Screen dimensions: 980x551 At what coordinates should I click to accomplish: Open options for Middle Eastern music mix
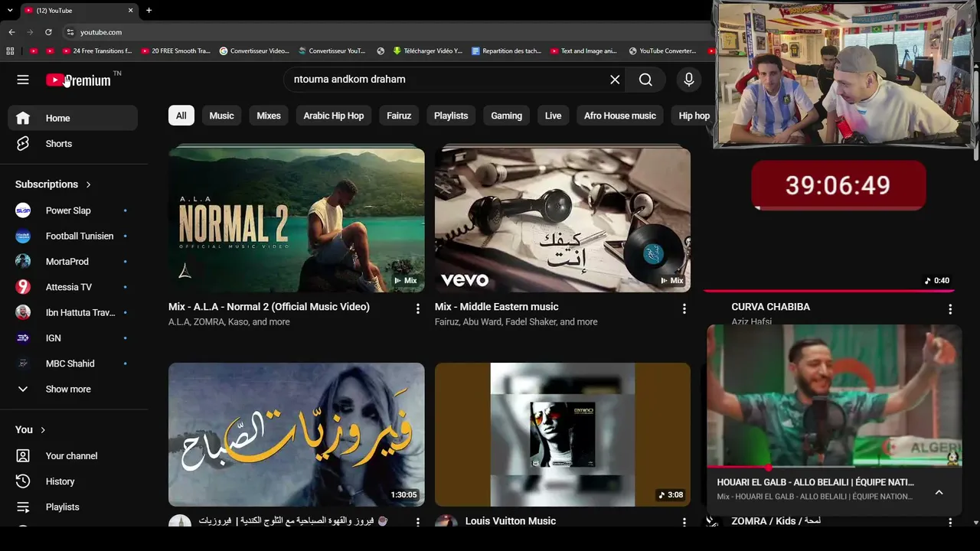pyautogui.click(x=684, y=308)
